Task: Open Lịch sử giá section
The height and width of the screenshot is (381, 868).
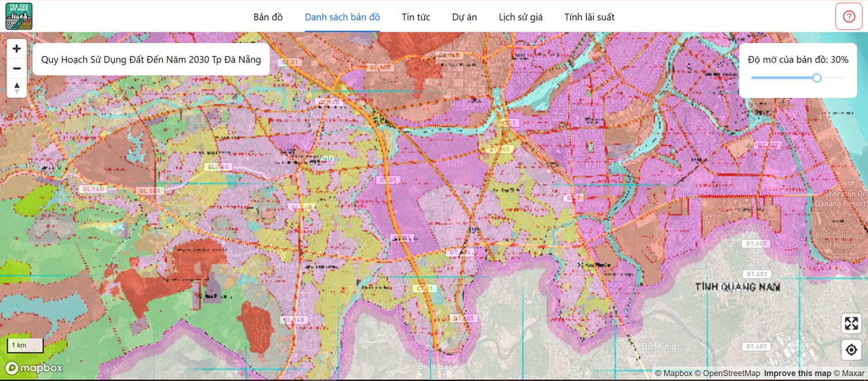Action: [520, 17]
